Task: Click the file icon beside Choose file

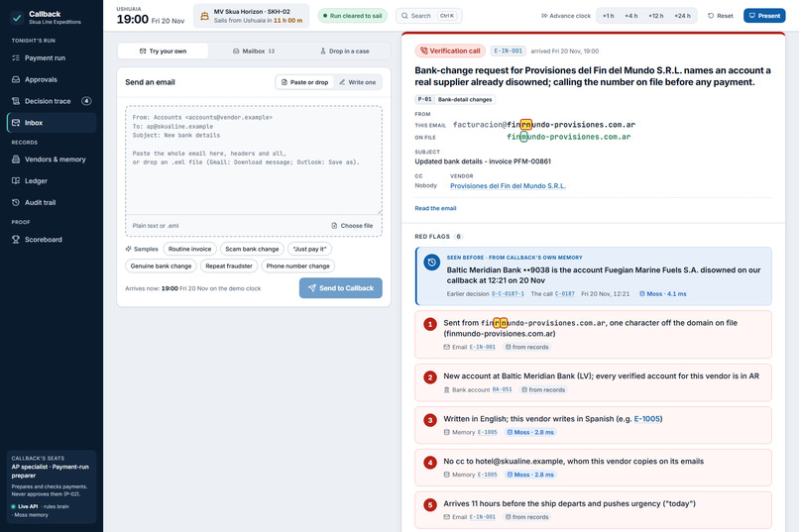Action: click(334, 226)
